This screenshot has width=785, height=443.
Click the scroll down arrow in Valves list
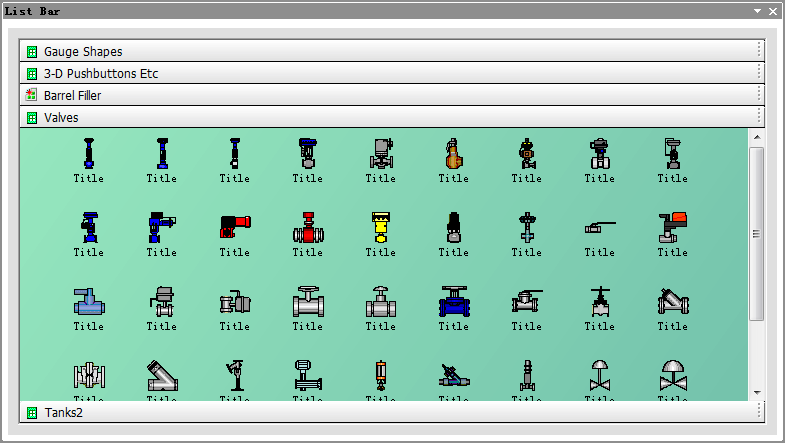(x=756, y=392)
